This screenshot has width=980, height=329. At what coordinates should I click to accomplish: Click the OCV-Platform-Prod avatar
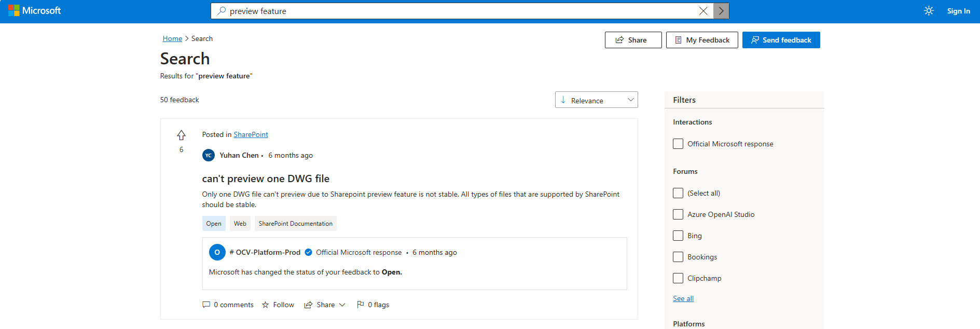click(217, 252)
